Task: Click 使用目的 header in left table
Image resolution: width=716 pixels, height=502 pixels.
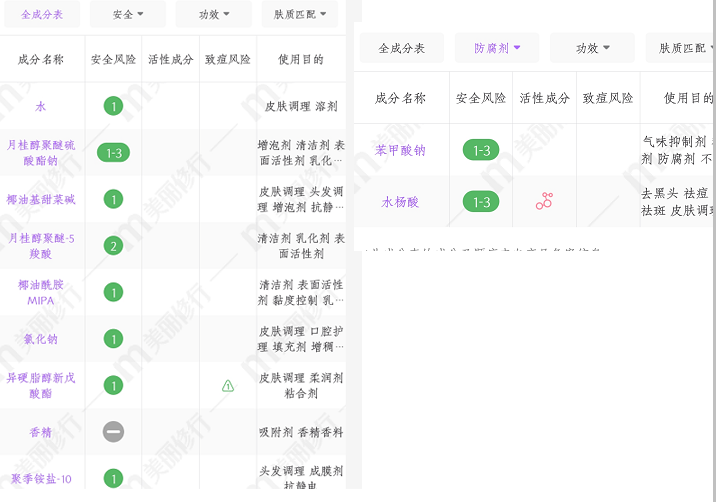Action: [301, 59]
